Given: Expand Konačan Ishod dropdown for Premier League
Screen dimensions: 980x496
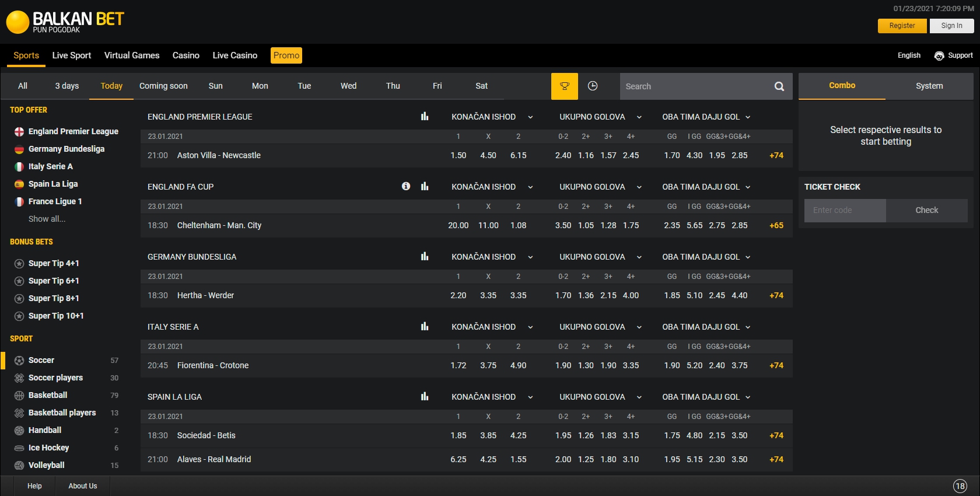Looking at the screenshot, I should (530, 117).
